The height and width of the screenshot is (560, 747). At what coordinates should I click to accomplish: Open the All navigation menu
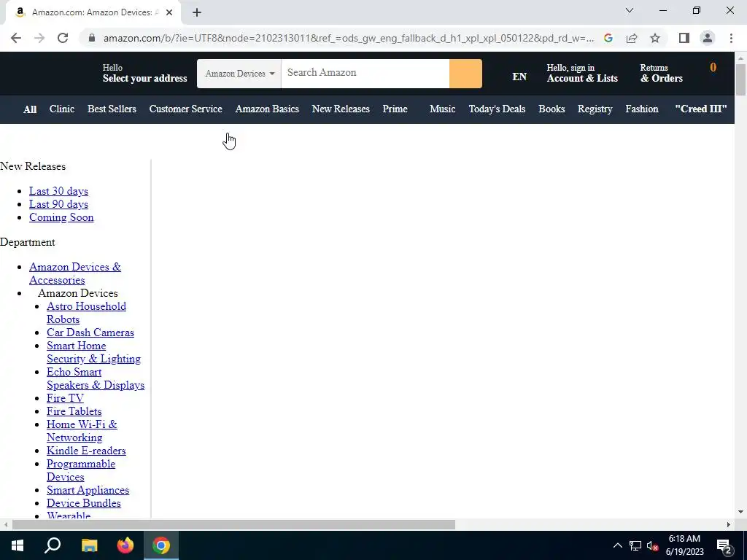[30, 109]
